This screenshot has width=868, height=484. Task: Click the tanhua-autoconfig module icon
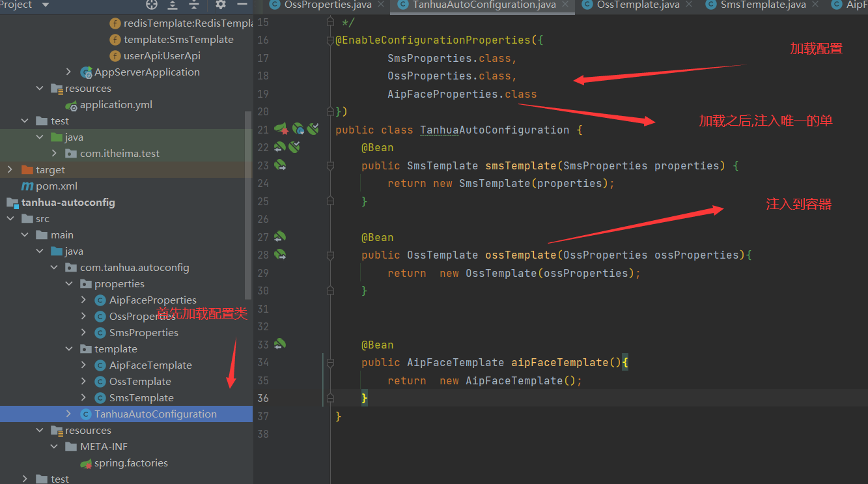12,203
